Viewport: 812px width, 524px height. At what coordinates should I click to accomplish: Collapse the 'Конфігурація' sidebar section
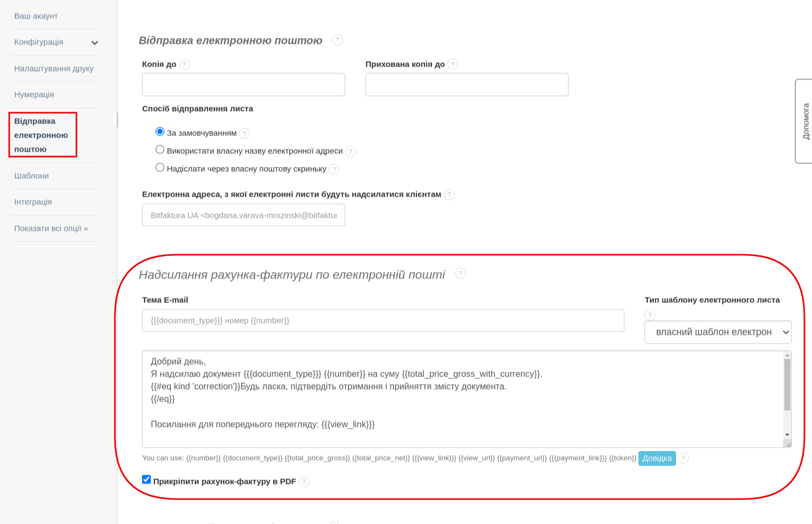click(94, 42)
